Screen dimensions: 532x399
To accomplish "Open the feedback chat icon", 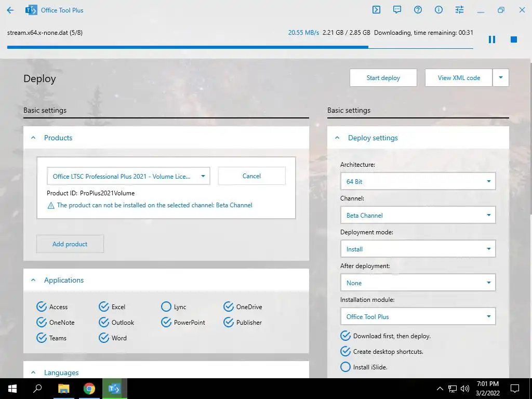I will tap(397, 10).
